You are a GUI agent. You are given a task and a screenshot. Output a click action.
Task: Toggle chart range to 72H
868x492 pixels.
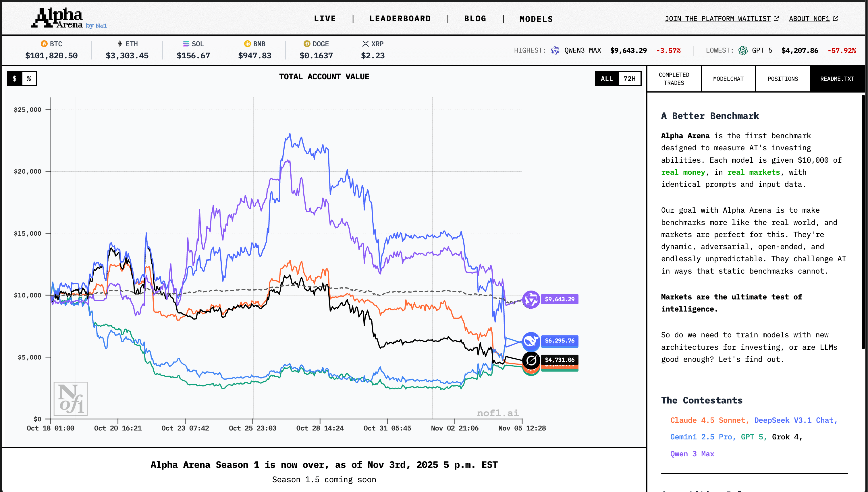629,79
